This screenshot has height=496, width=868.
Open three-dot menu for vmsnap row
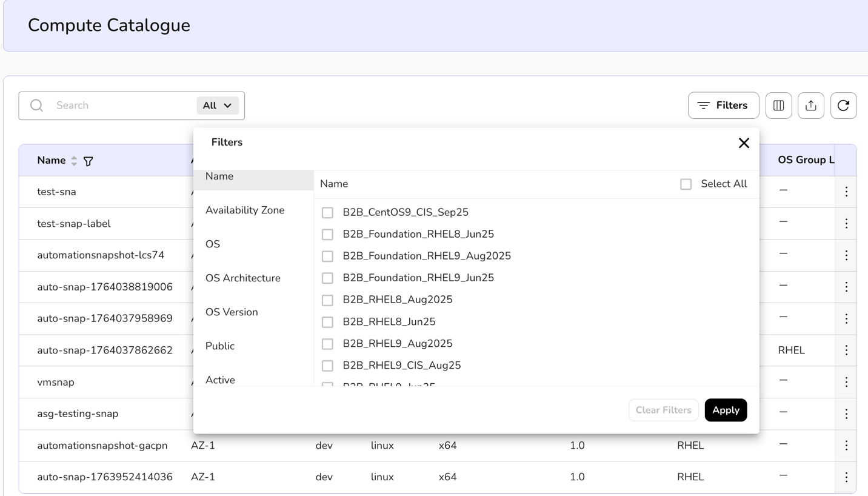click(846, 382)
